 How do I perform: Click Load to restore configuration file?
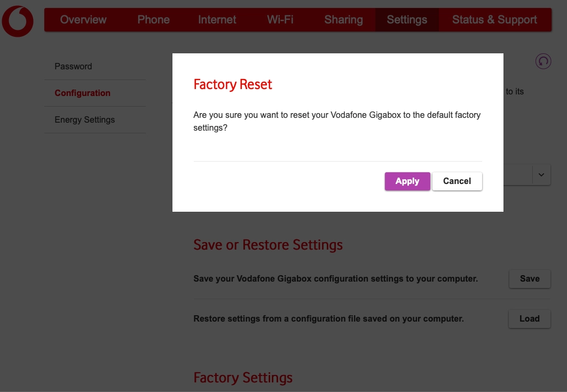point(529,318)
